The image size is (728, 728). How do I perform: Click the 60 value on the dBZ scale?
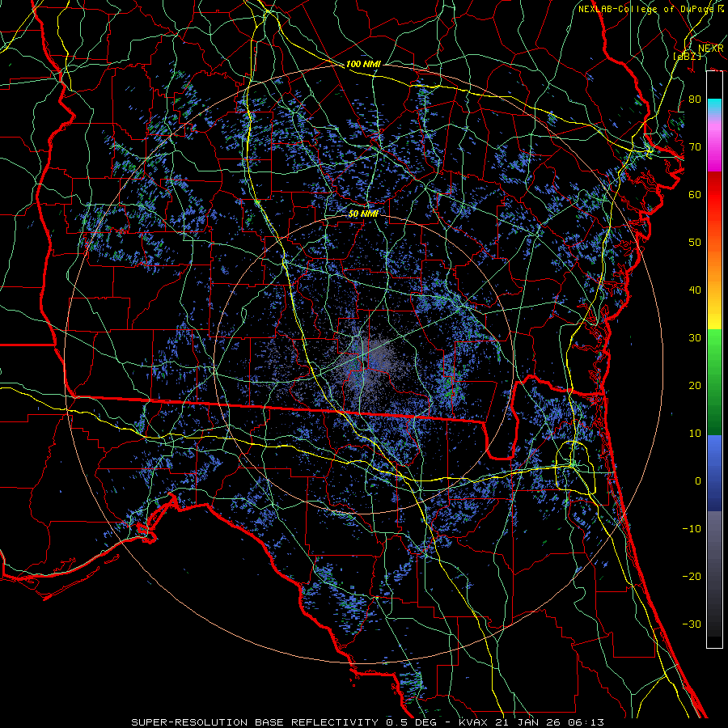pos(695,194)
